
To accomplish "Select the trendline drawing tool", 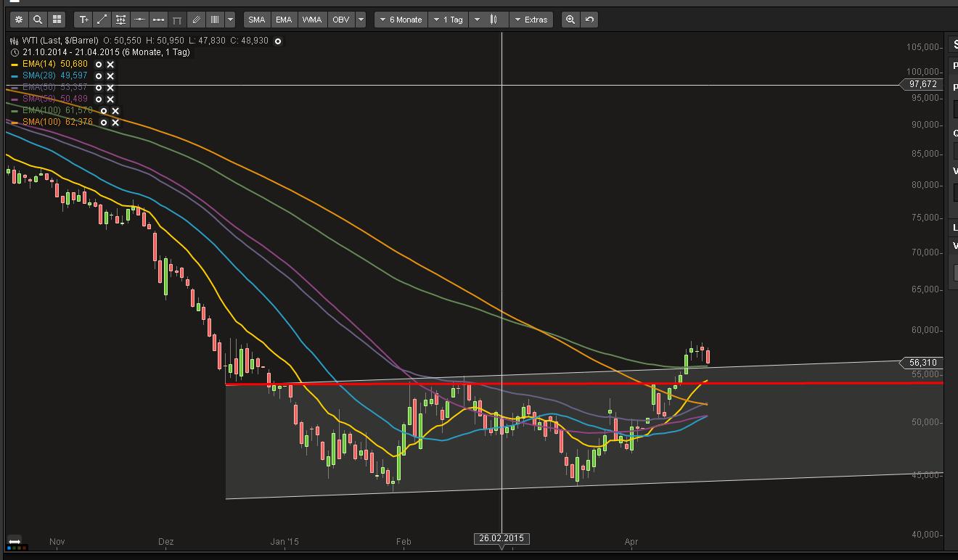I will click(102, 20).
